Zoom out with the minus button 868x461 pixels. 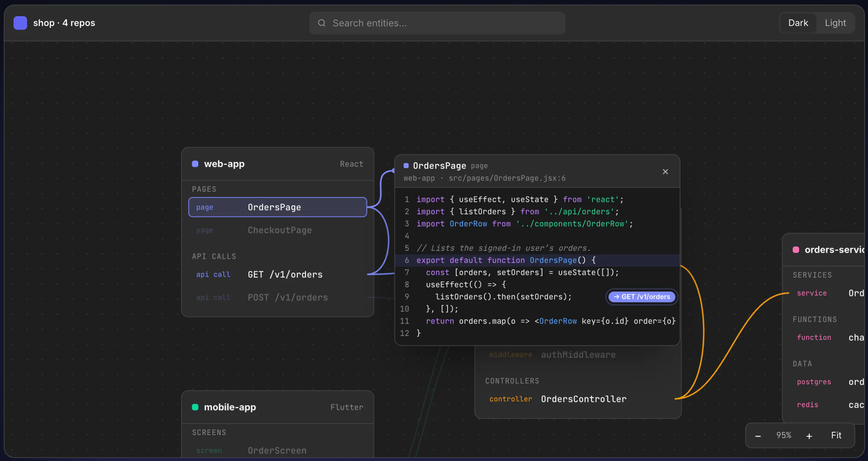coord(758,436)
